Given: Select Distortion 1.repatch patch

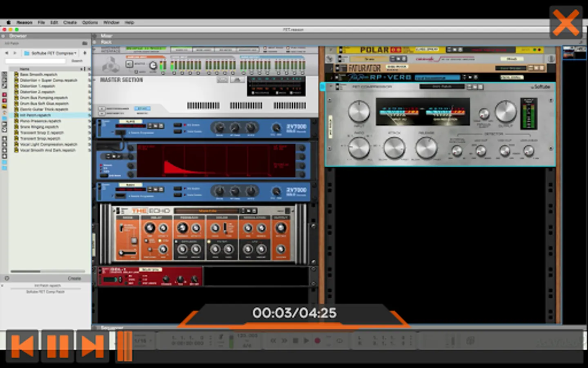Looking at the screenshot, I should (x=37, y=86).
